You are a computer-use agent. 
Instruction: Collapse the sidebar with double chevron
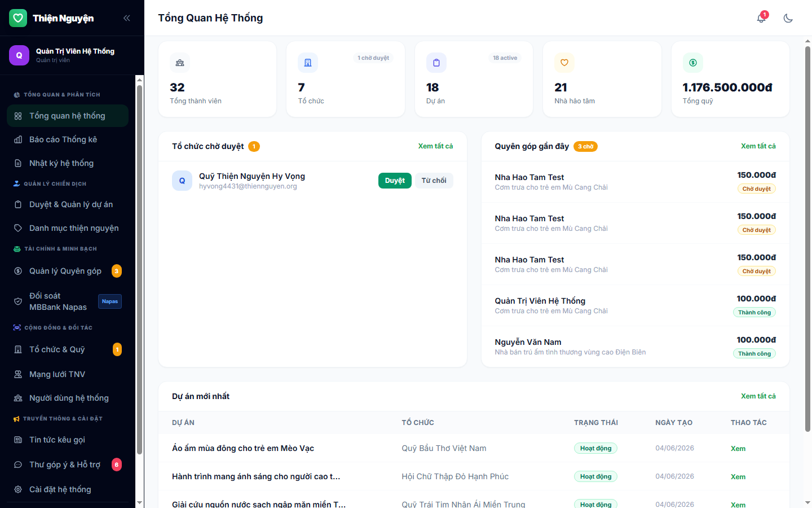[x=127, y=18]
